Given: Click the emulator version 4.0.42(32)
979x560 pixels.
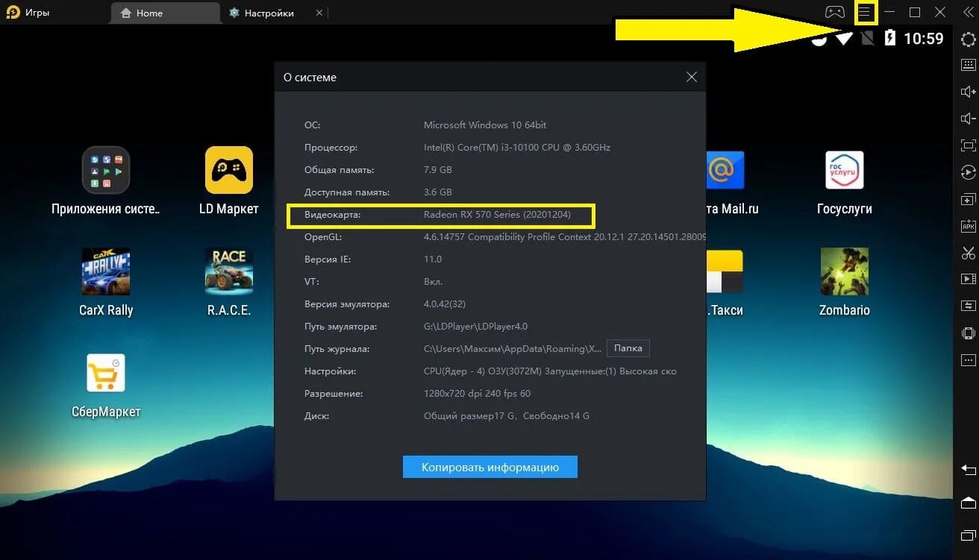Looking at the screenshot, I should click(445, 304).
